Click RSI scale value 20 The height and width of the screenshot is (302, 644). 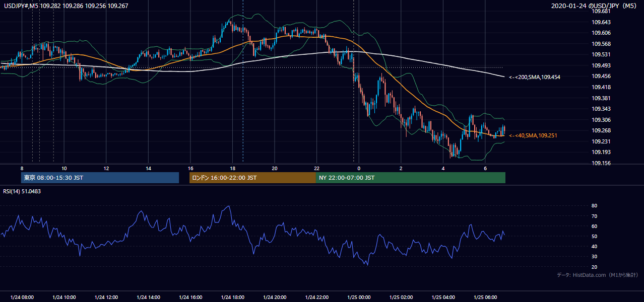pos(595,267)
